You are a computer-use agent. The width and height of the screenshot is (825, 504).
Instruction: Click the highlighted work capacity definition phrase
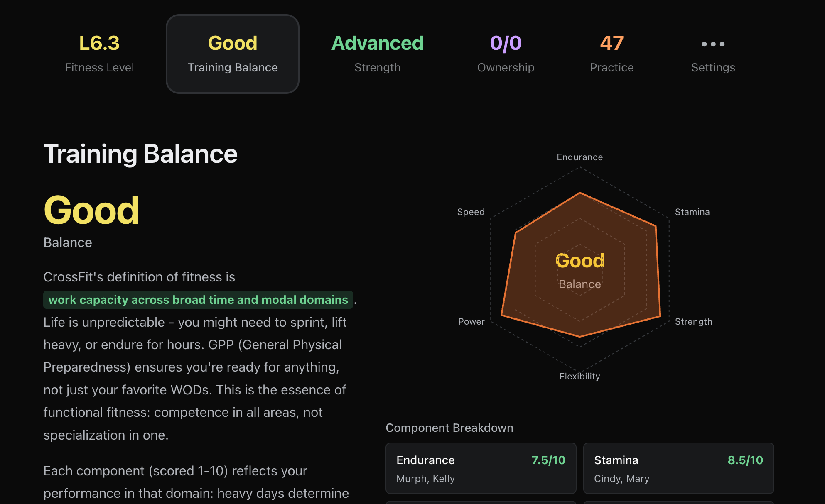(198, 300)
